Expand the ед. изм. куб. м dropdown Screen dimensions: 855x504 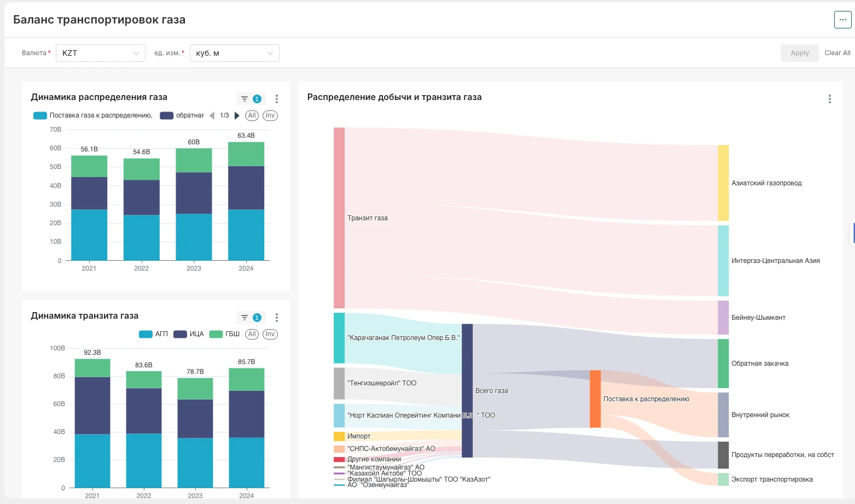pyautogui.click(x=234, y=53)
